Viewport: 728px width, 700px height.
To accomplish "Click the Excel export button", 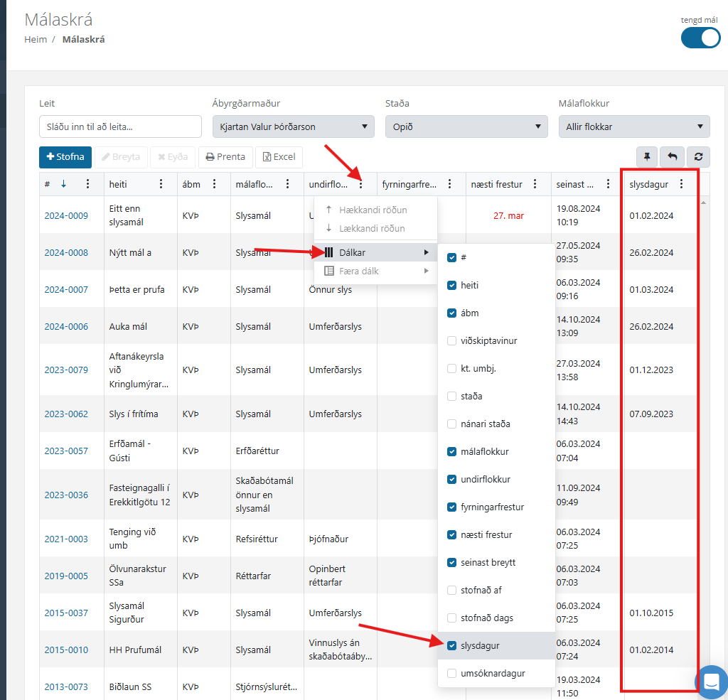I will [279, 157].
